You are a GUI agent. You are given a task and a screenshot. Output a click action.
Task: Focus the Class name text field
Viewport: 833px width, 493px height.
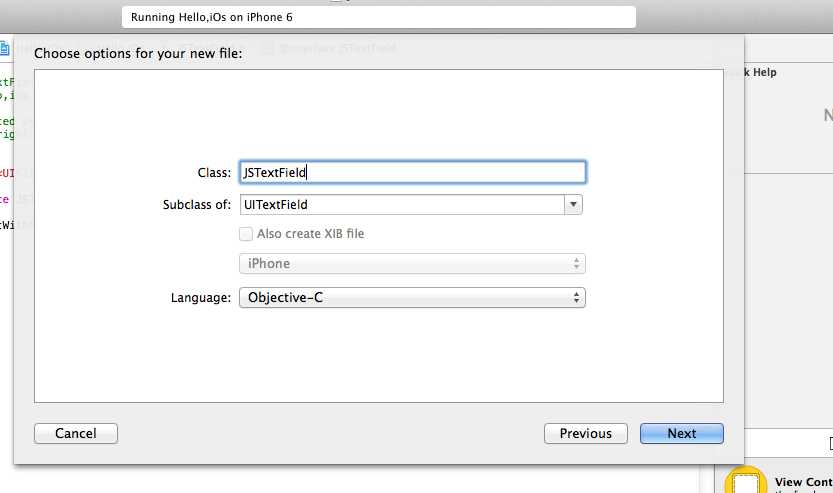pyautogui.click(x=413, y=172)
